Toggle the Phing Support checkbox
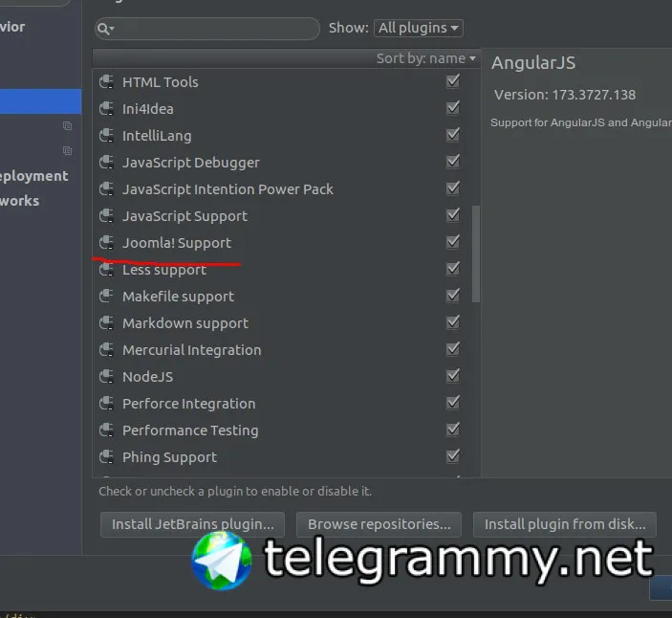This screenshot has height=618, width=672. (x=452, y=456)
